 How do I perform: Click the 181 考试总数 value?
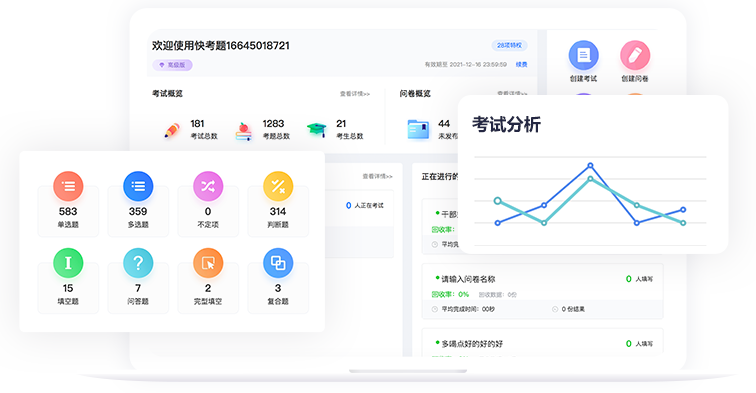(197, 123)
